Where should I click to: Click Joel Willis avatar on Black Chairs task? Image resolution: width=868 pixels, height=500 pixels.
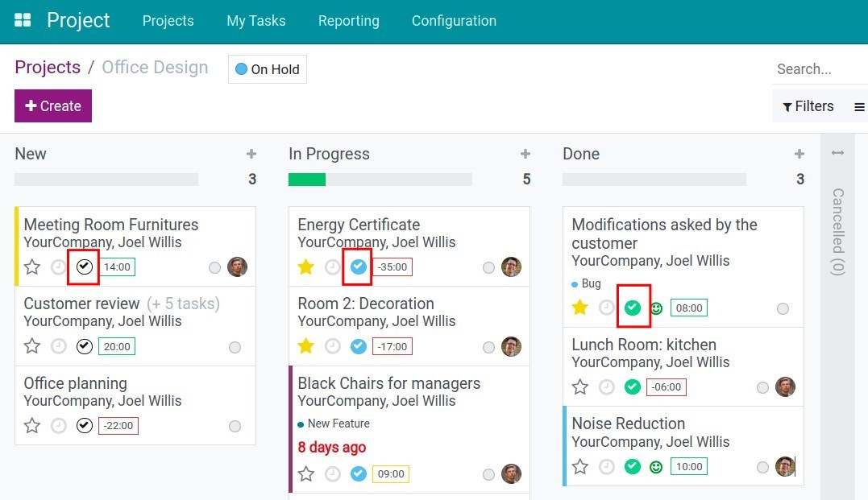[x=511, y=473]
